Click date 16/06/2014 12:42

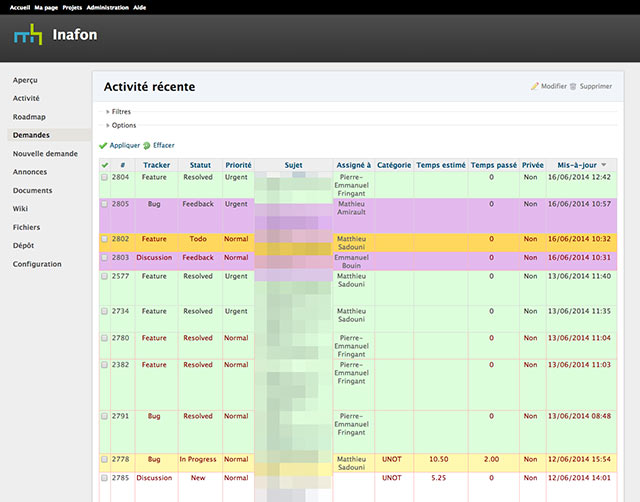(x=579, y=177)
